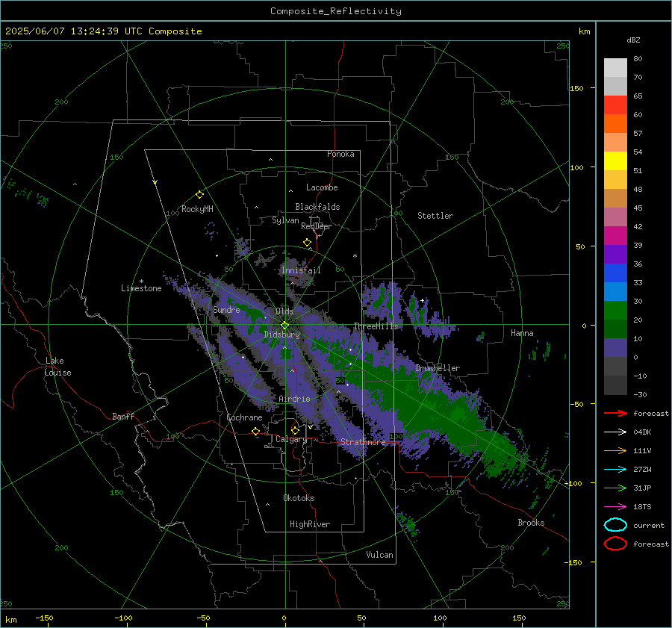Click the bright green 20-30 dBZ swatch
Screen dimensions: 672x628
click(615, 311)
